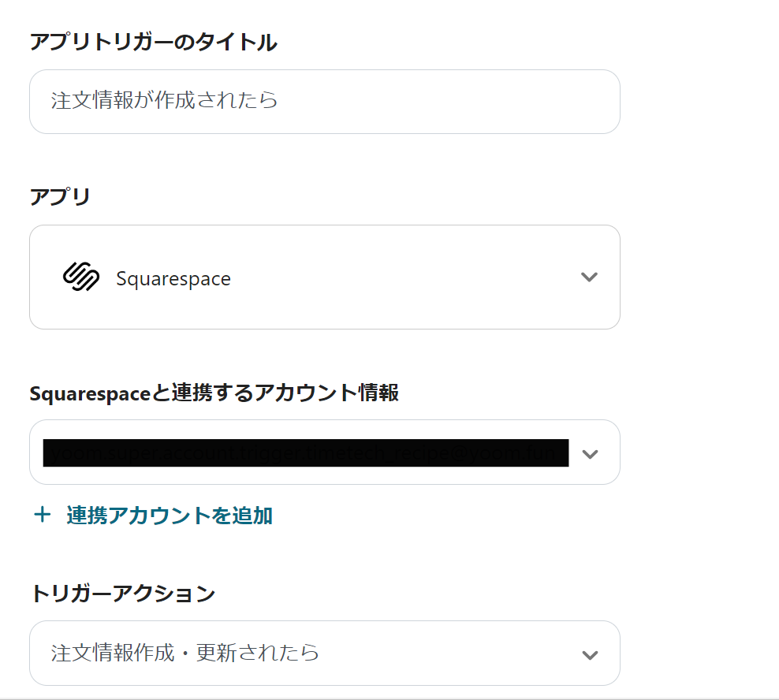Select the Squarespace app name in selector
The height and width of the screenshot is (700, 779).
(173, 279)
